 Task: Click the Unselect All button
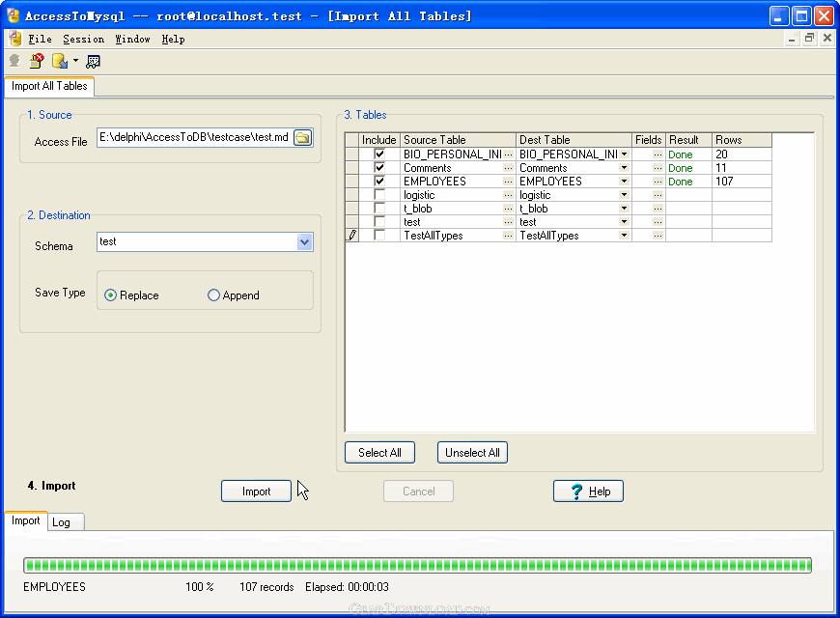pyautogui.click(x=472, y=453)
